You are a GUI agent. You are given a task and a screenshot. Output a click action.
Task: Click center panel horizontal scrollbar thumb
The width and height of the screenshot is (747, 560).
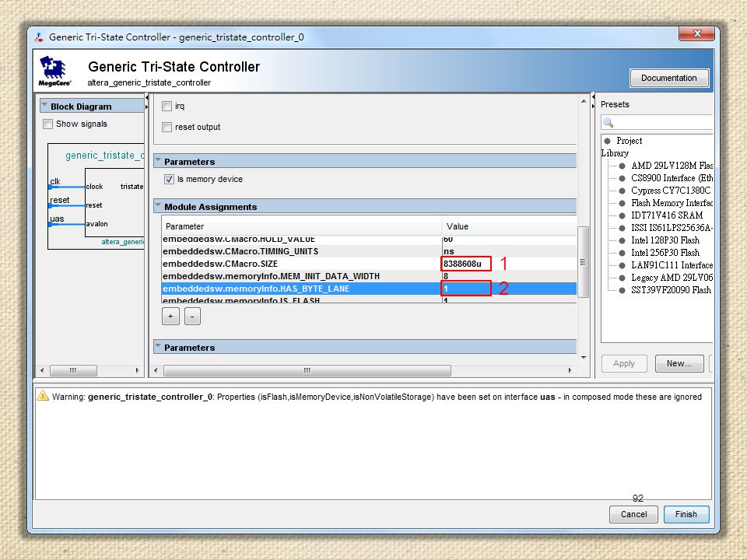point(307,370)
